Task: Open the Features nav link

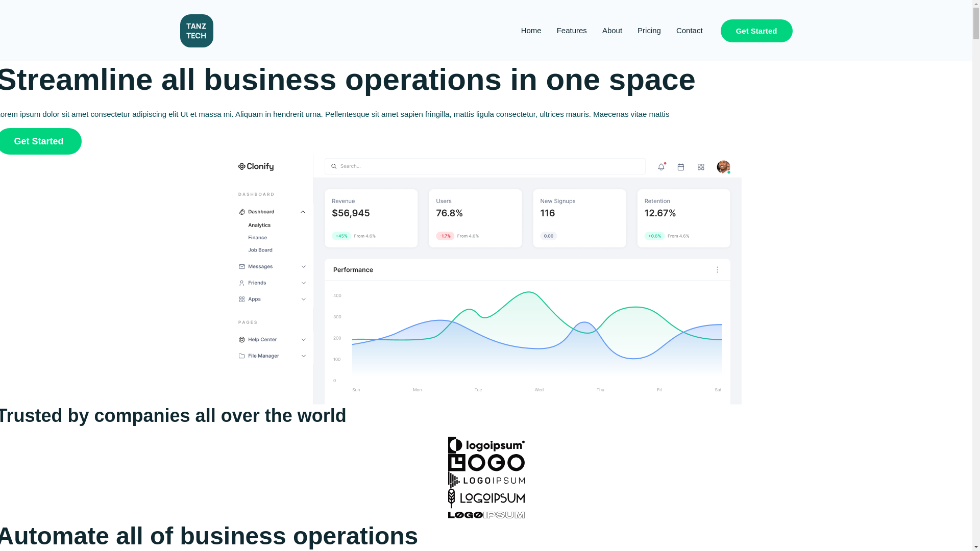Action: coord(572,31)
